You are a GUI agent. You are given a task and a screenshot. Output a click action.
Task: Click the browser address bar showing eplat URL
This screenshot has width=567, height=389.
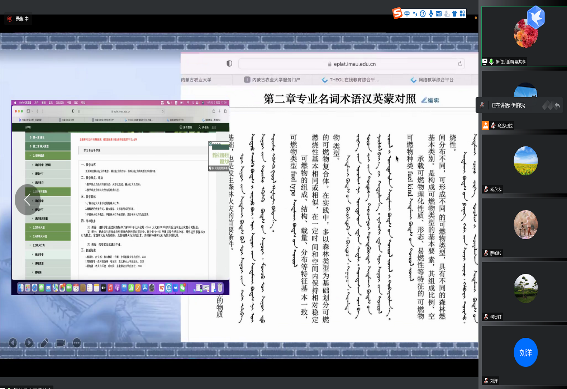point(351,64)
